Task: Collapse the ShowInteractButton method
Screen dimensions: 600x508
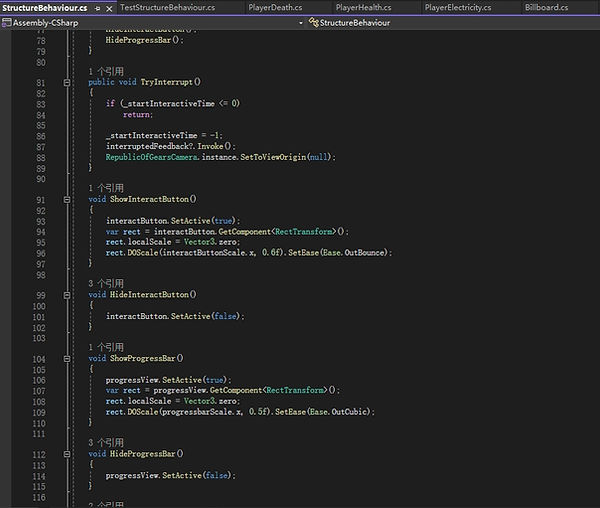Action: pyautogui.click(x=67, y=199)
